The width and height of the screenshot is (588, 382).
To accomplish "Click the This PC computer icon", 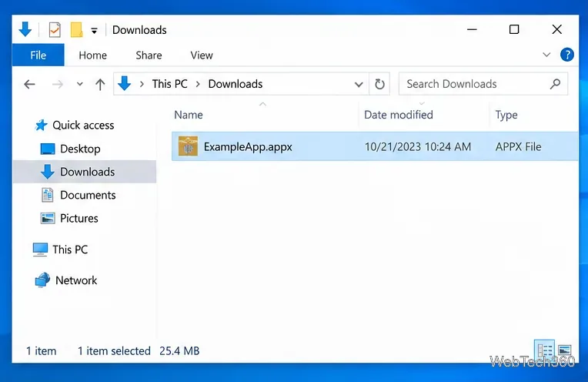I will coord(40,250).
